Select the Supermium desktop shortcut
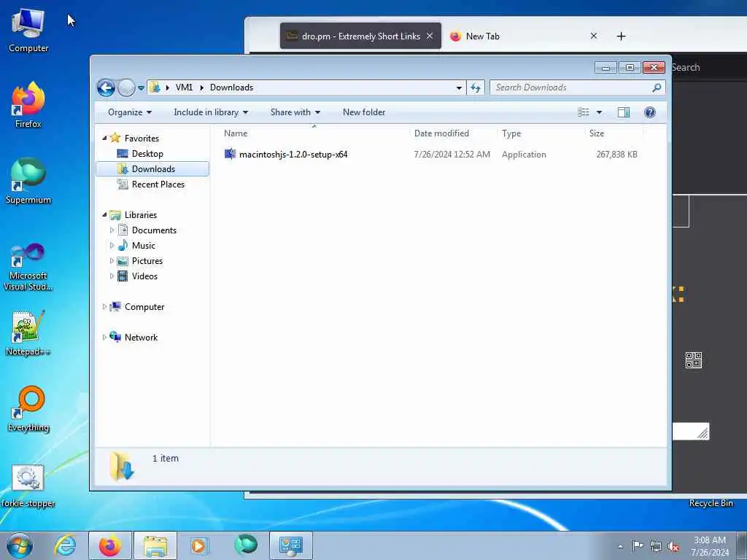The image size is (747, 560). tap(28, 182)
